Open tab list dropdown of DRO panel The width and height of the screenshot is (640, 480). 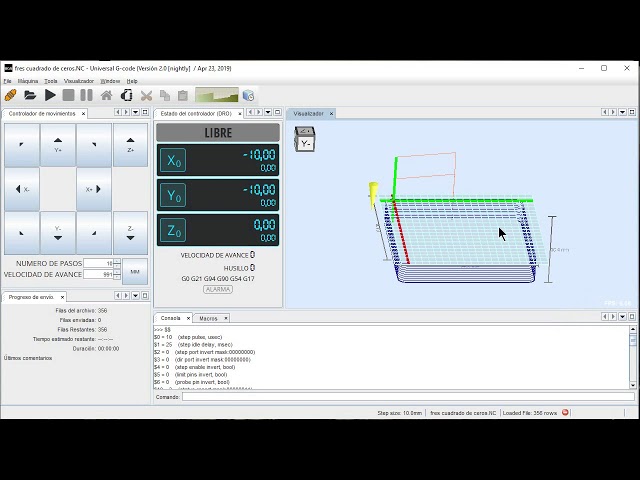click(268, 112)
